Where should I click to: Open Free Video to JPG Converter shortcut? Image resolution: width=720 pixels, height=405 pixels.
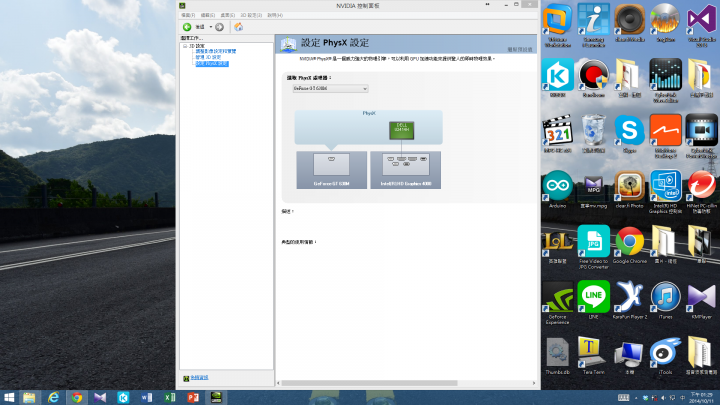coord(593,247)
